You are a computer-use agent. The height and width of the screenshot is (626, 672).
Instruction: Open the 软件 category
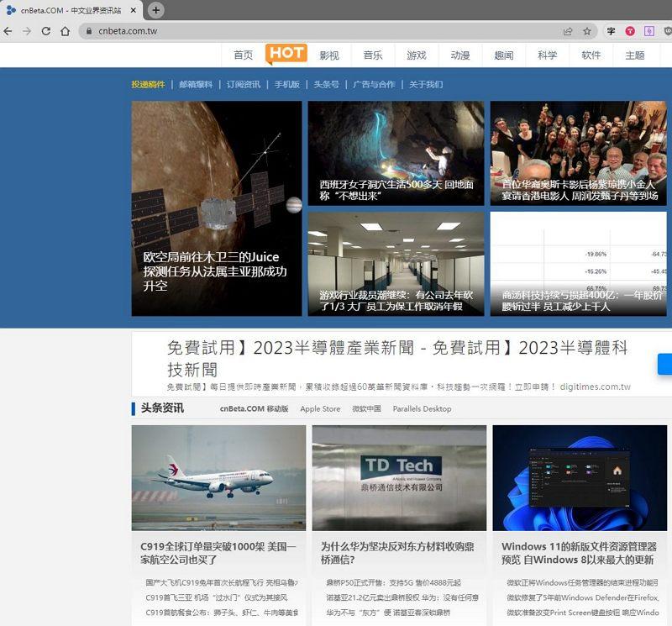click(591, 55)
